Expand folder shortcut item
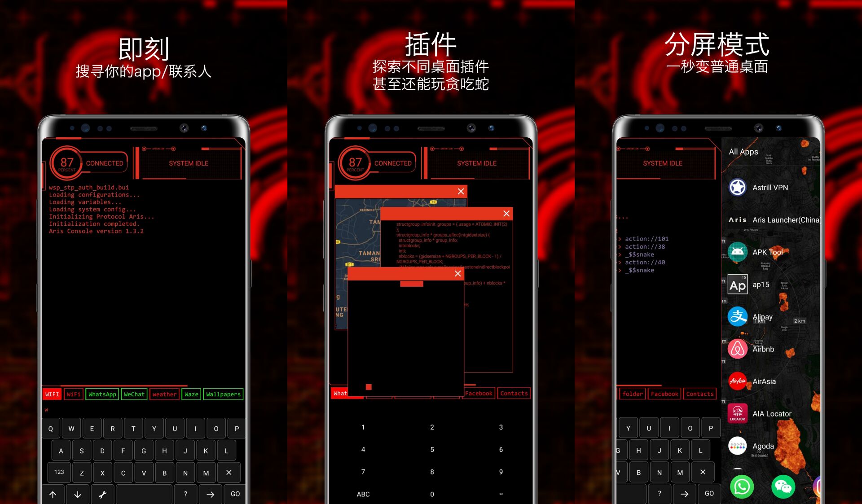Image resolution: width=862 pixels, height=504 pixels. 632,393
